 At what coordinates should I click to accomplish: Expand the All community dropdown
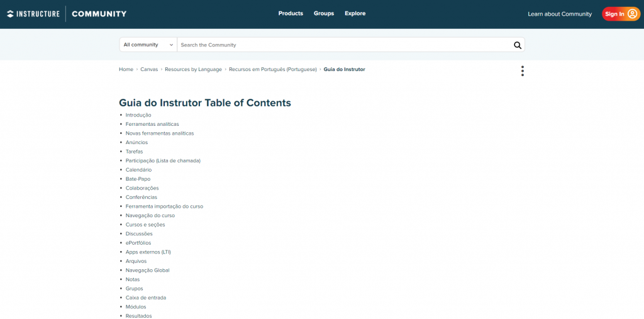click(x=148, y=45)
